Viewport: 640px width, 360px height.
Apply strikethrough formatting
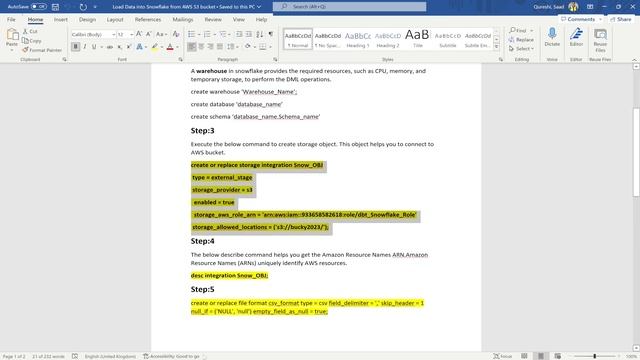tap(109, 47)
